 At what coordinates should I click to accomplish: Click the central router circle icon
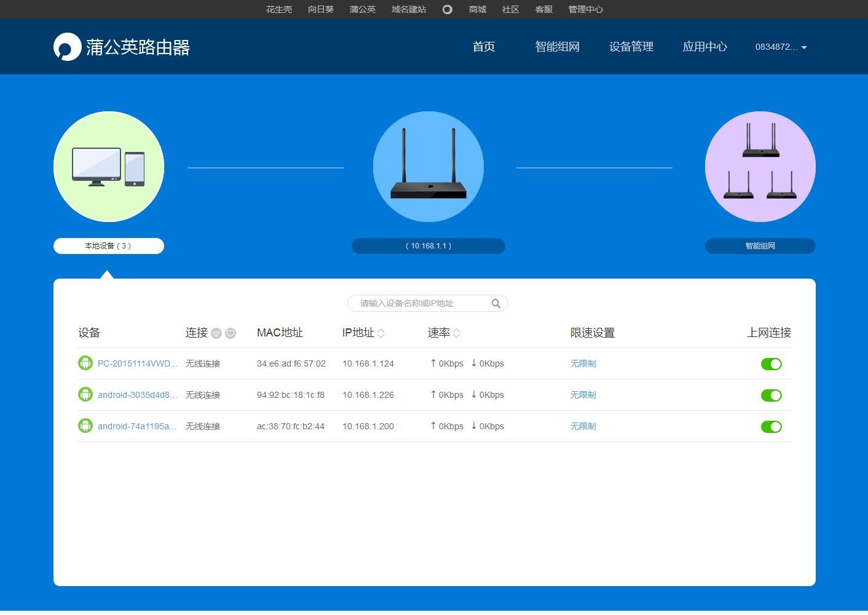point(428,167)
